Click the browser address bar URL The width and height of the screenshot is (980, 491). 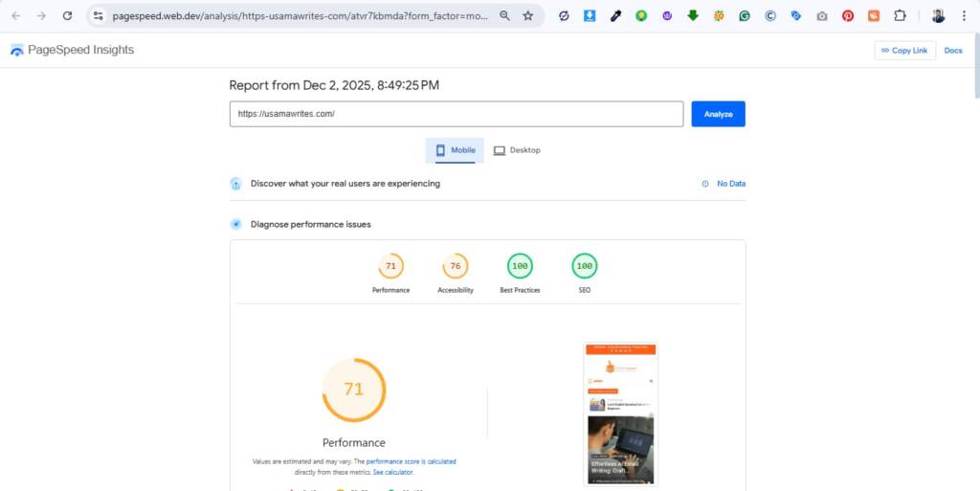[300, 16]
